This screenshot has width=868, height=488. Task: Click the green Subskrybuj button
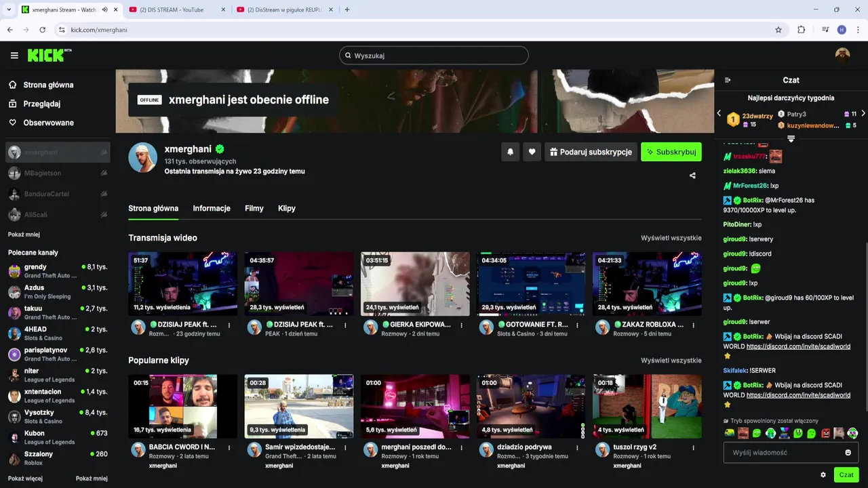click(x=671, y=152)
